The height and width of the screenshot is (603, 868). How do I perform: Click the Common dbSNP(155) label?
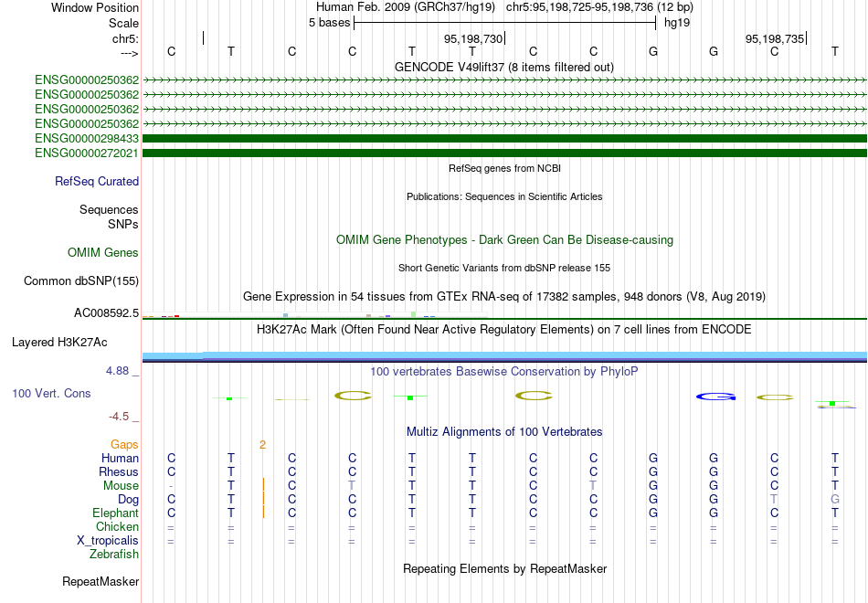[x=81, y=280]
